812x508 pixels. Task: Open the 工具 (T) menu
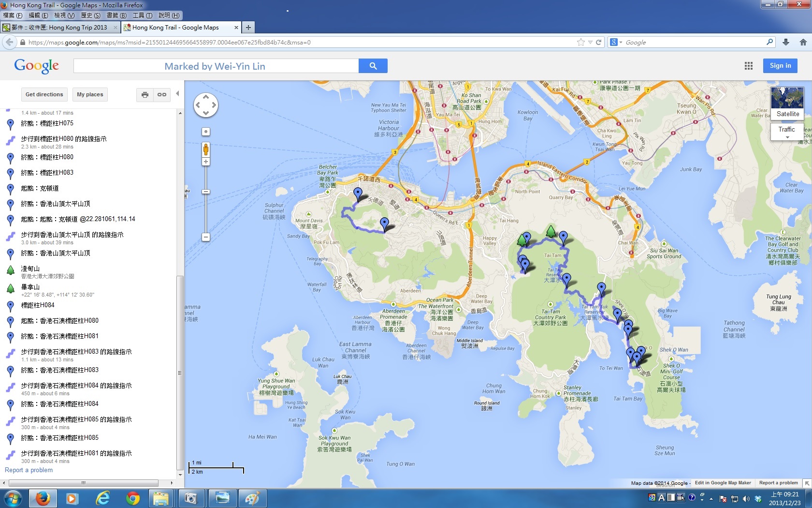click(143, 15)
